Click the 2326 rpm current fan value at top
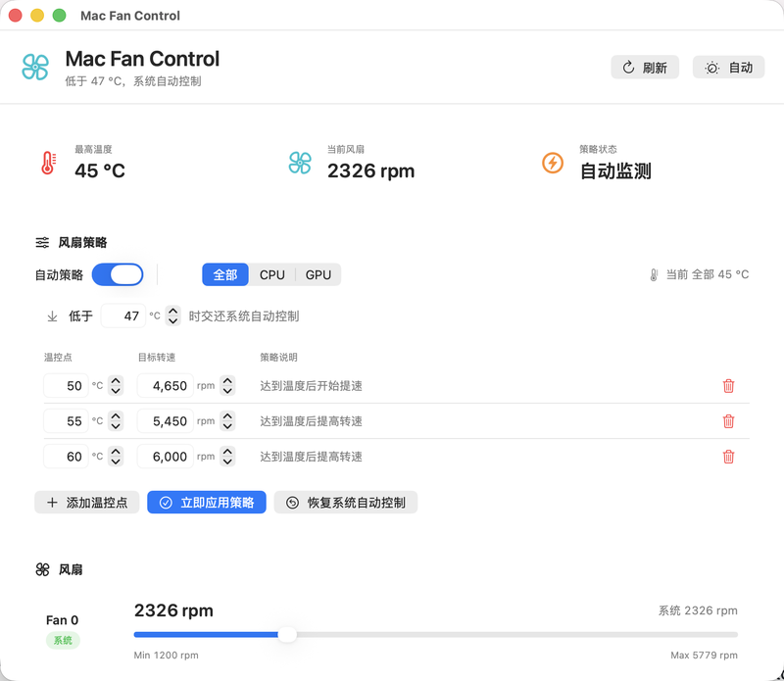Viewport: 784px width, 681px height. point(371,171)
